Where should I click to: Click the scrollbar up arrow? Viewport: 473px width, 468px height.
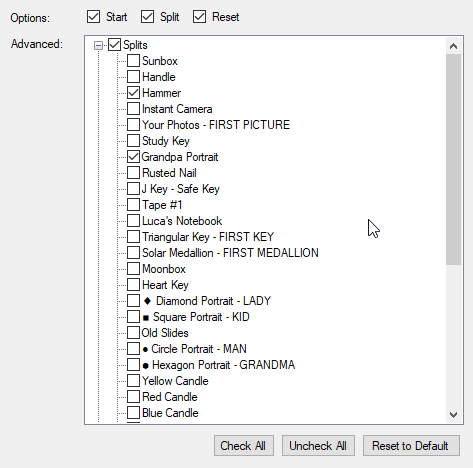(x=453, y=46)
